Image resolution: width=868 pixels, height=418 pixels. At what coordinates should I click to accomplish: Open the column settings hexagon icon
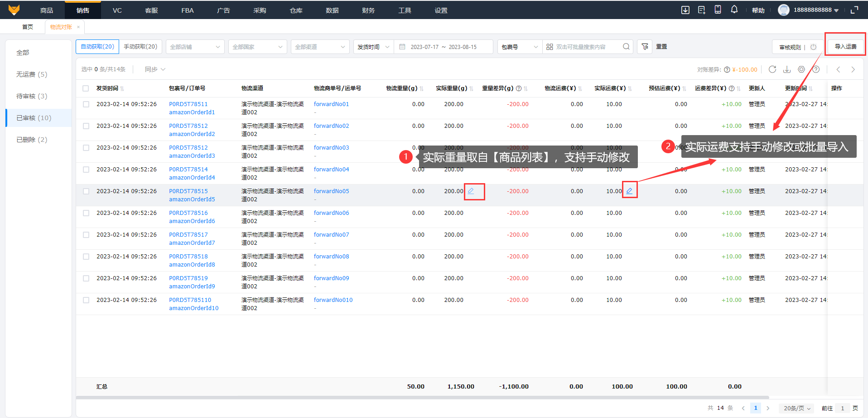tap(801, 69)
